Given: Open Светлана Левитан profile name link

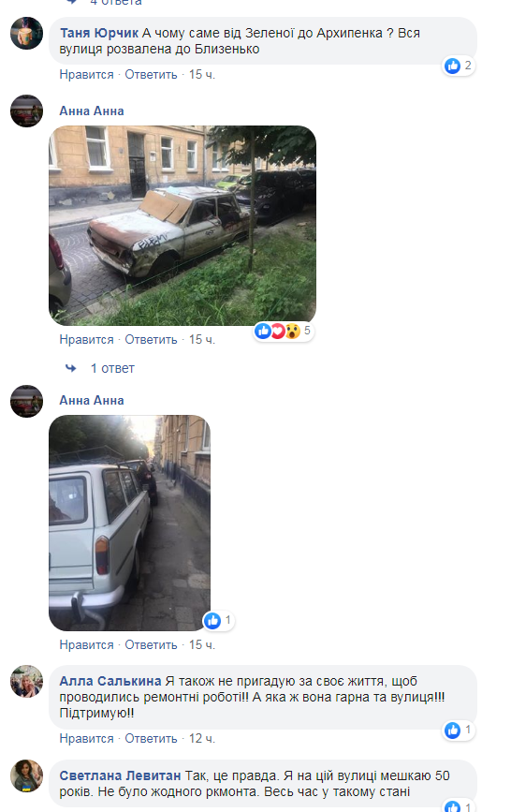Looking at the screenshot, I should pos(120,775).
